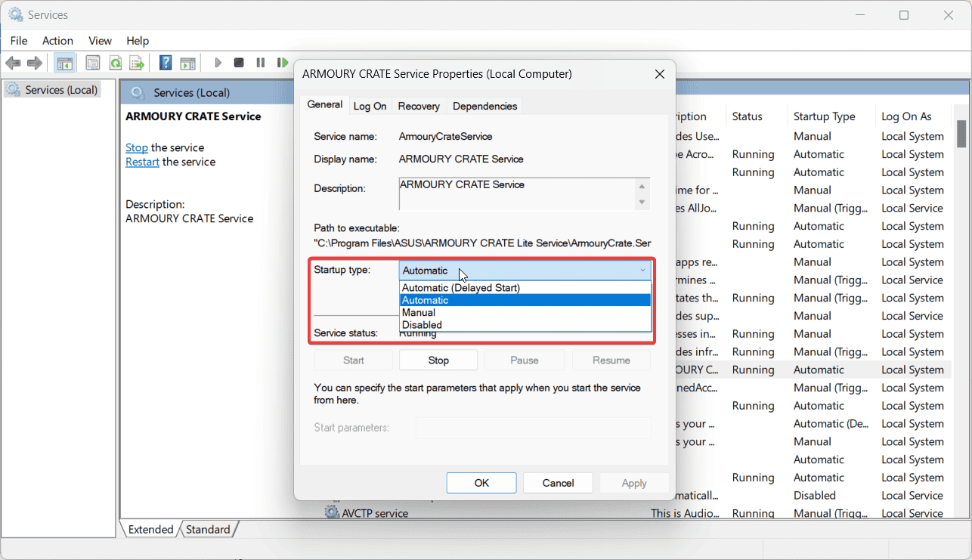Click the Export List toolbar icon
The height and width of the screenshot is (560, 972).
[x=137, y=63]
